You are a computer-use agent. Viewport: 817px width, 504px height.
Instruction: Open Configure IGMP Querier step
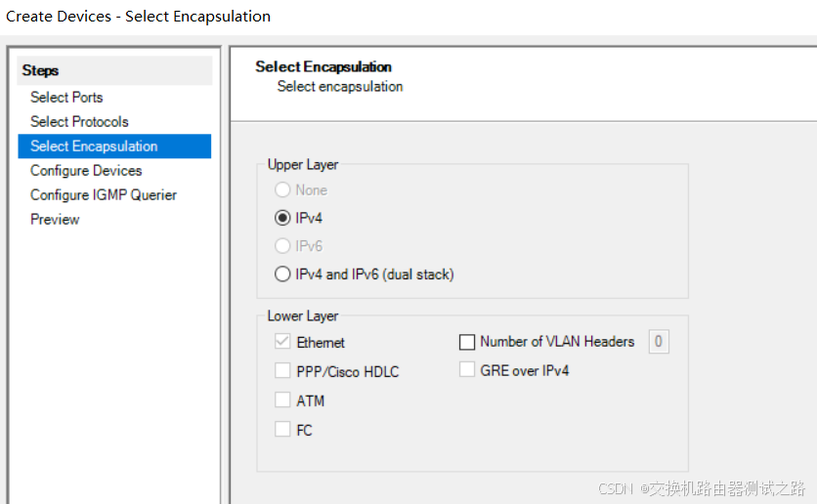[x=104, y=195]
